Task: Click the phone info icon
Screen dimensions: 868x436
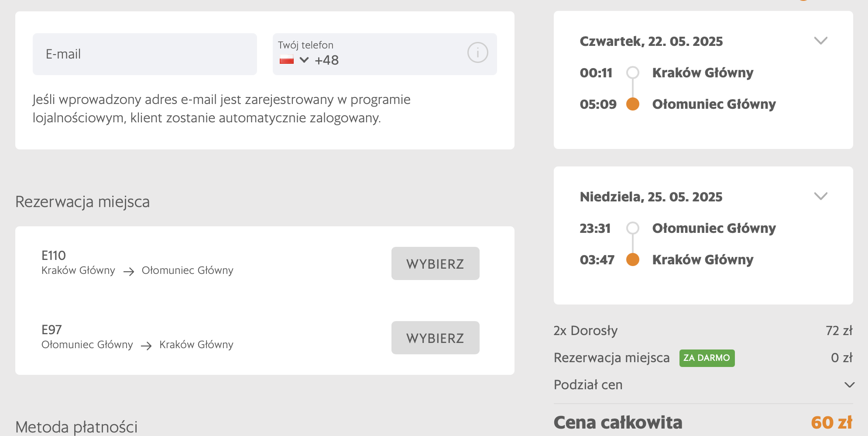Action: [477, 53]
